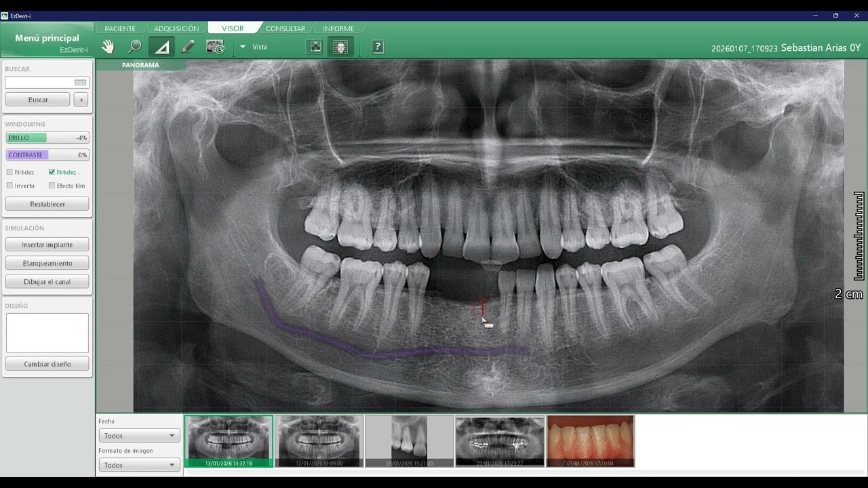Click the Restablecer button
The image size is (868, 488).
(x=47, y=204)
